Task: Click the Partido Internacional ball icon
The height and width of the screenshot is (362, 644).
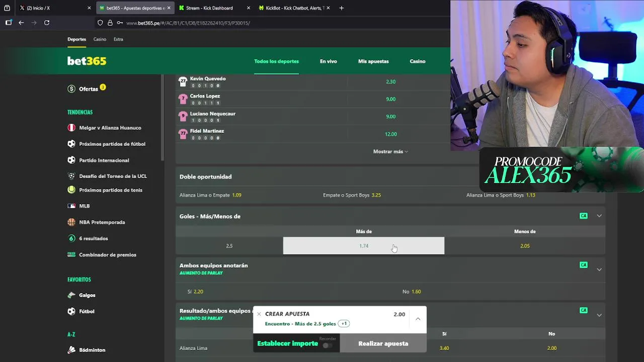Action: point(71,160)
